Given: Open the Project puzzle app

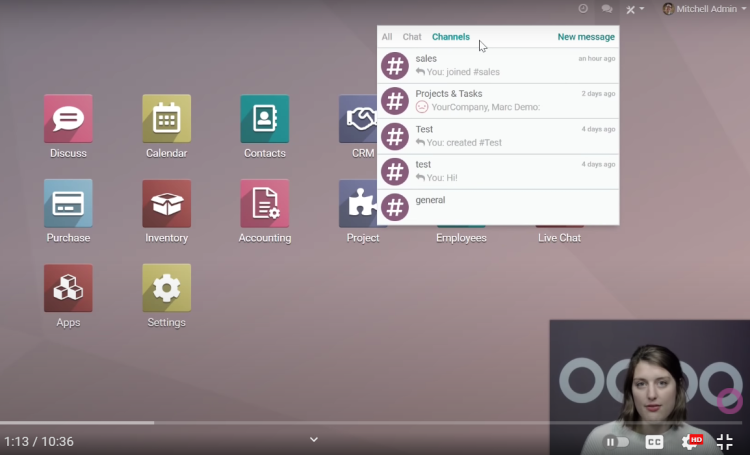Looking at the screenshot, I should point(358,203).
